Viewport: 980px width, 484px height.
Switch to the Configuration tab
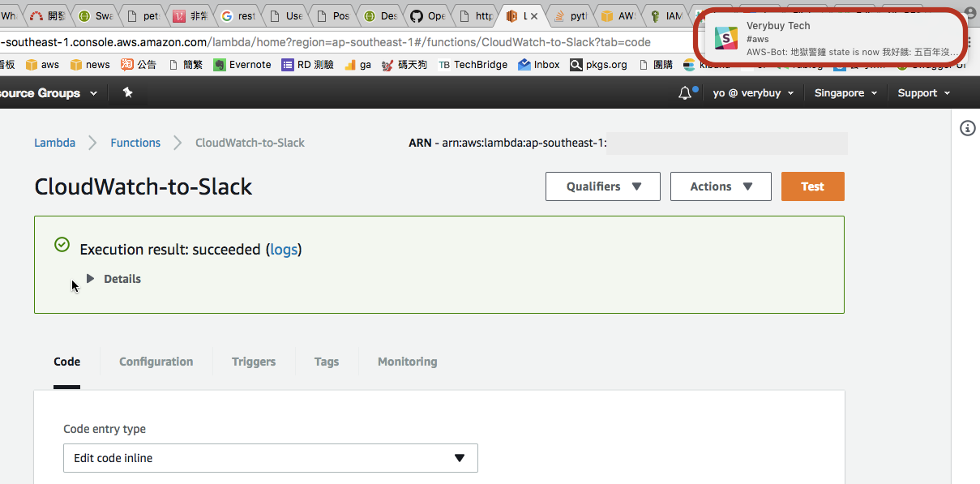(156, 362)
